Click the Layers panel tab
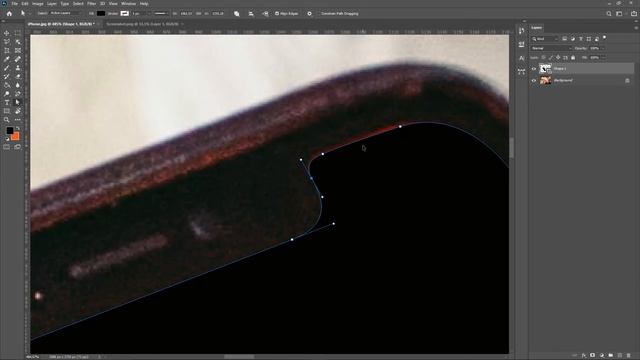The height and width of the screenshot is (360, 640). (536, 28)
